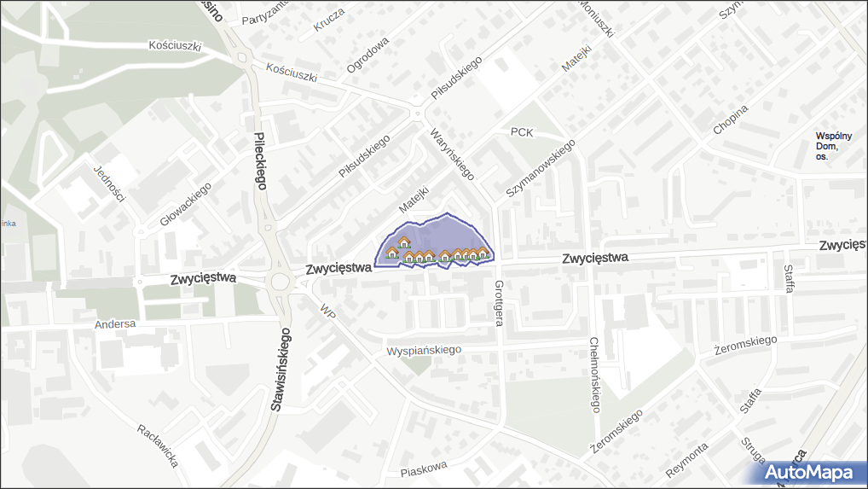Select the Wyspiańskiego street label

coord(424,350)
